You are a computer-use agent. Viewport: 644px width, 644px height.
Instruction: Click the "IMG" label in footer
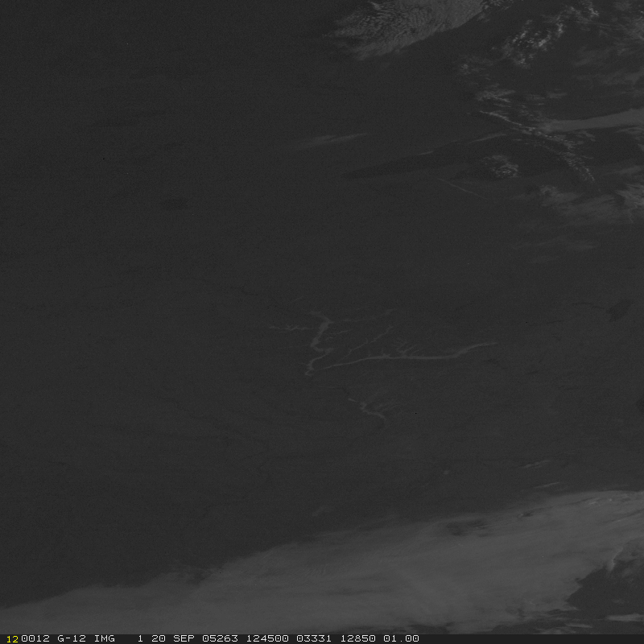tap(105, 638)
